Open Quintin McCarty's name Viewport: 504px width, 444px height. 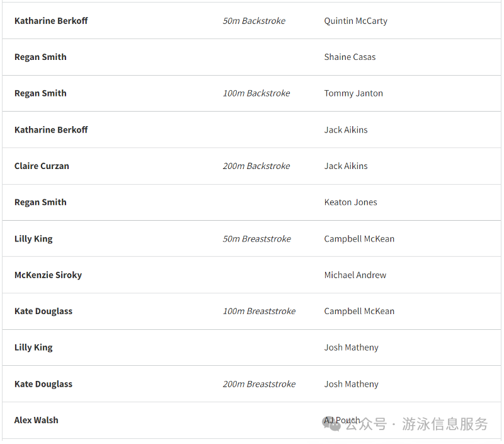[355, 21]
